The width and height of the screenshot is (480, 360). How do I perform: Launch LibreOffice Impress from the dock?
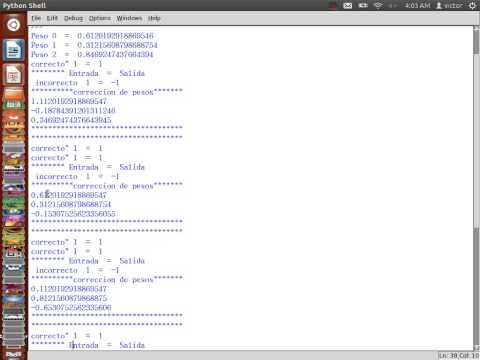pyautogui.click(x=13, y=75)
